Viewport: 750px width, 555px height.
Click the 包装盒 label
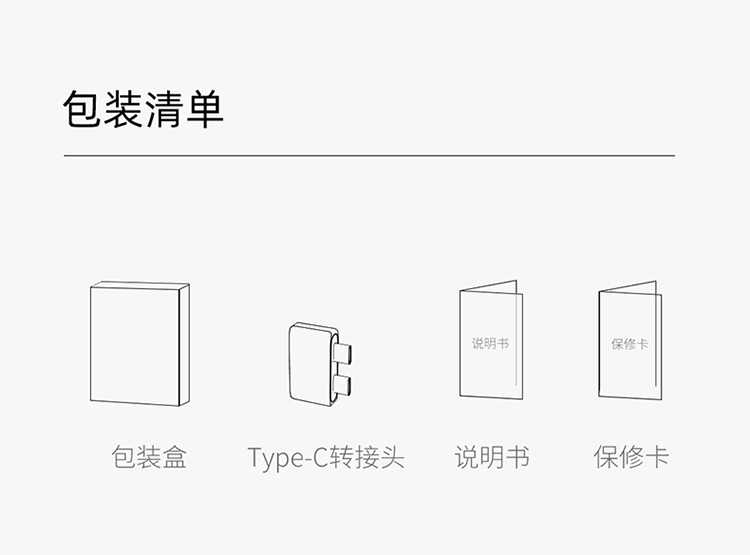(x=149, y=457)
